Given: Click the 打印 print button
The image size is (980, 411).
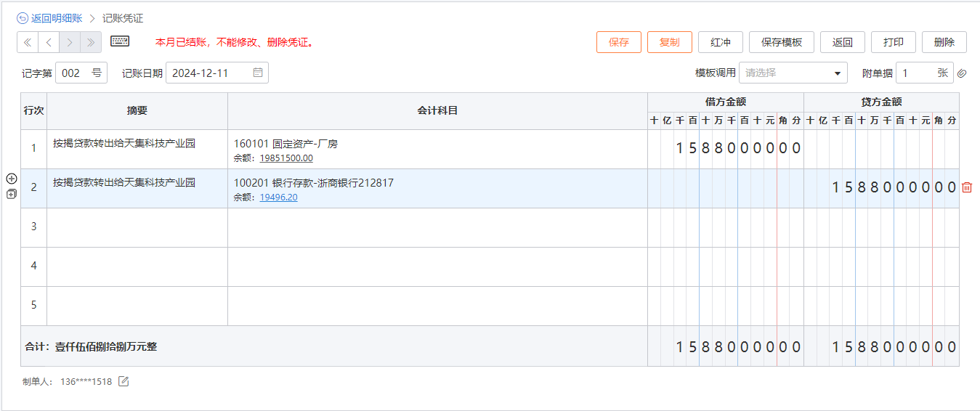Looking at the screenshot, I should (x=894, y=42).
